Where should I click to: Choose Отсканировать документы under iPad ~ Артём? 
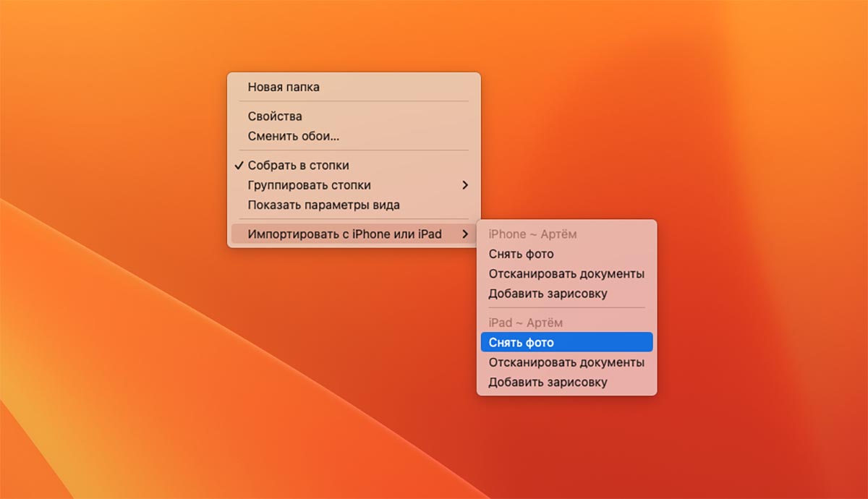click(x=566, y=362)
